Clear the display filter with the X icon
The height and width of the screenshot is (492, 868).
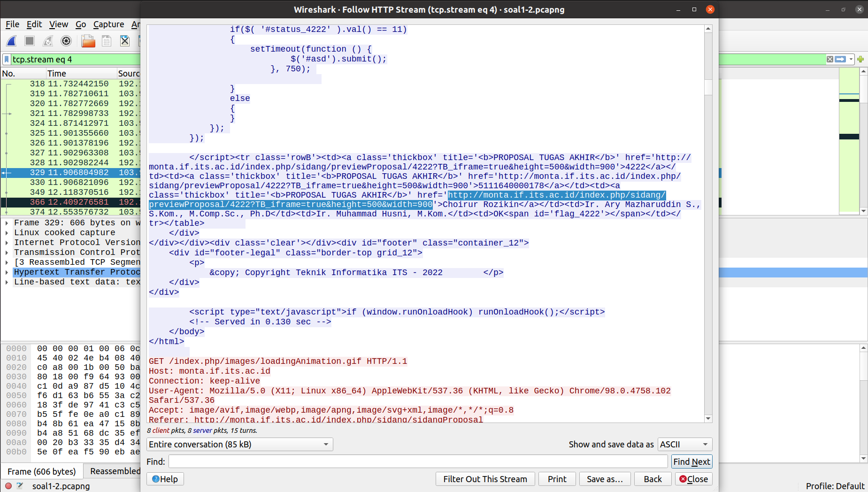(x=830, y=59)
